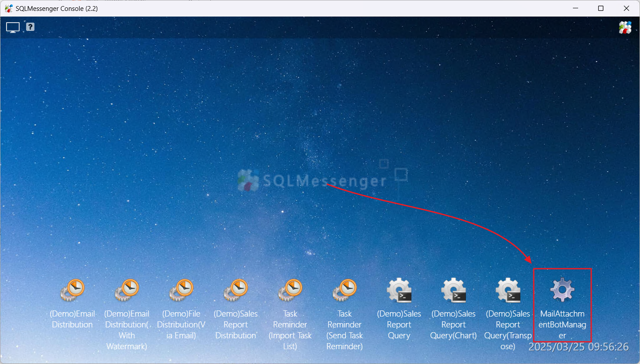The height and width of the screenshot is (364, 640).
Task: Open (Demo)Sales Report Query(Chart) icon
Action: click(454, 290)
